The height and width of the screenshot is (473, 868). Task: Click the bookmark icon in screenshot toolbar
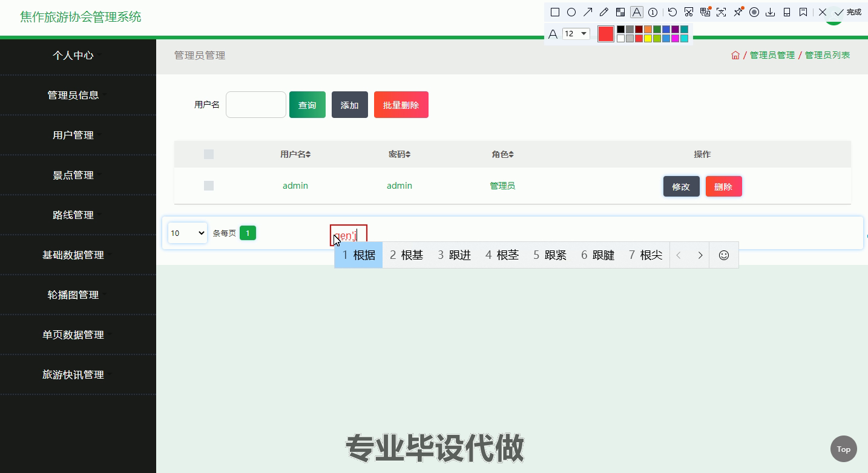[x=803, y=12]
